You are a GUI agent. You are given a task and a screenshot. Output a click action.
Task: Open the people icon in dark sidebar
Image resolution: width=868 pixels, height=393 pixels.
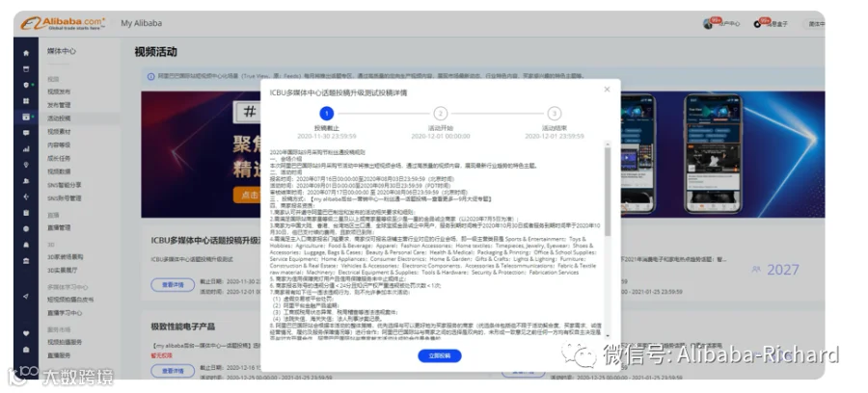point(26,181)
